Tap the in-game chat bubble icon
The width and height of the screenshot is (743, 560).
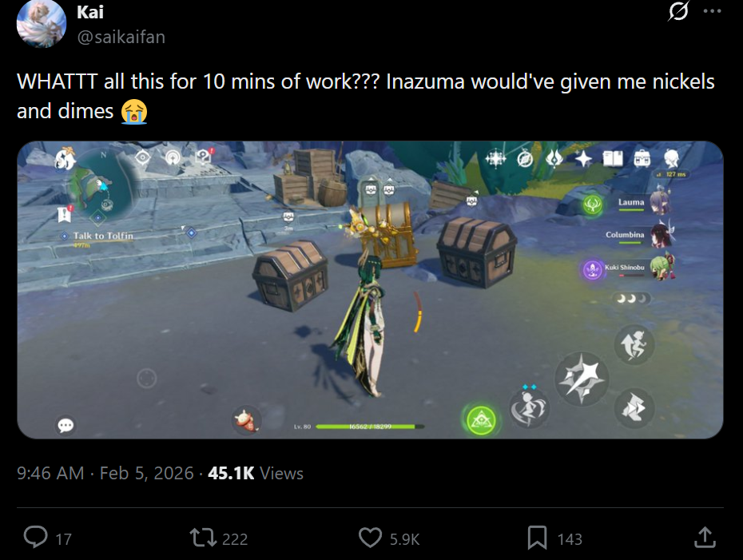pyautogui.click(x=66, y=426)
